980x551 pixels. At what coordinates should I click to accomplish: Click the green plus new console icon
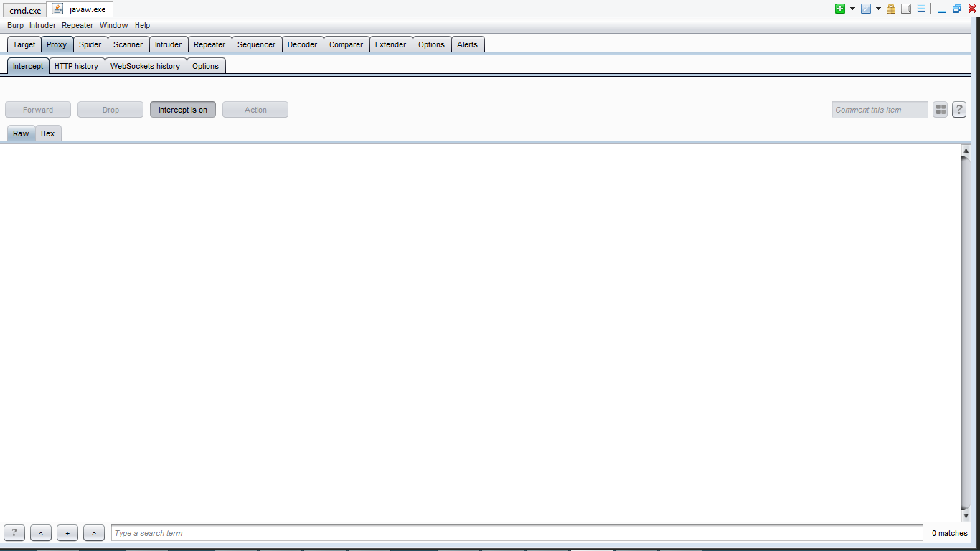pyautogui.click(x=839, y=9)
